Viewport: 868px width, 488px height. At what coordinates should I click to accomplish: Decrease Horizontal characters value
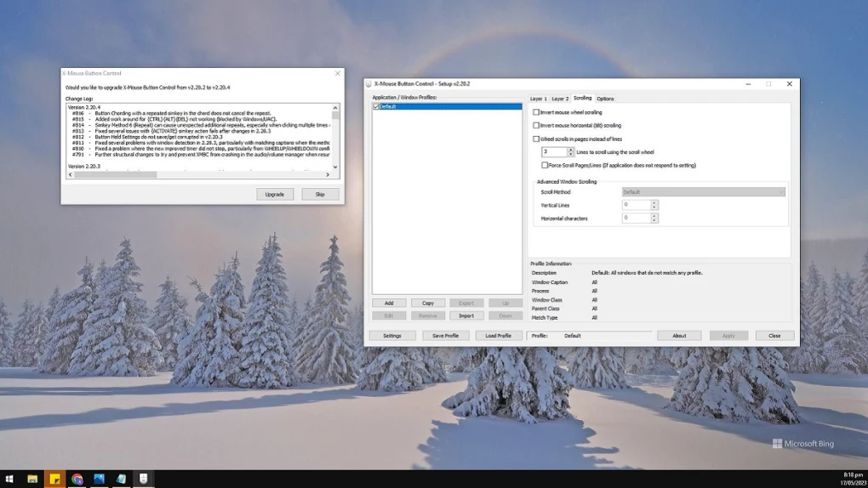(654, 220)
